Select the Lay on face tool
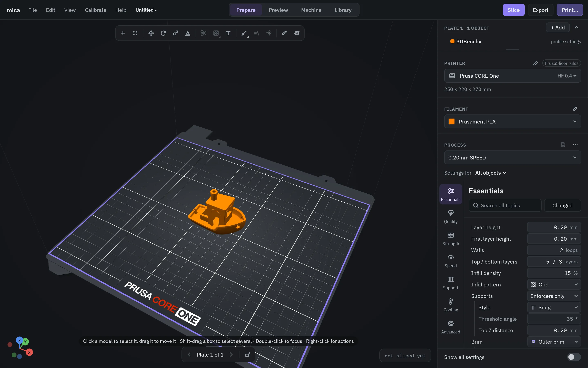588x368 pixels. 188,33
